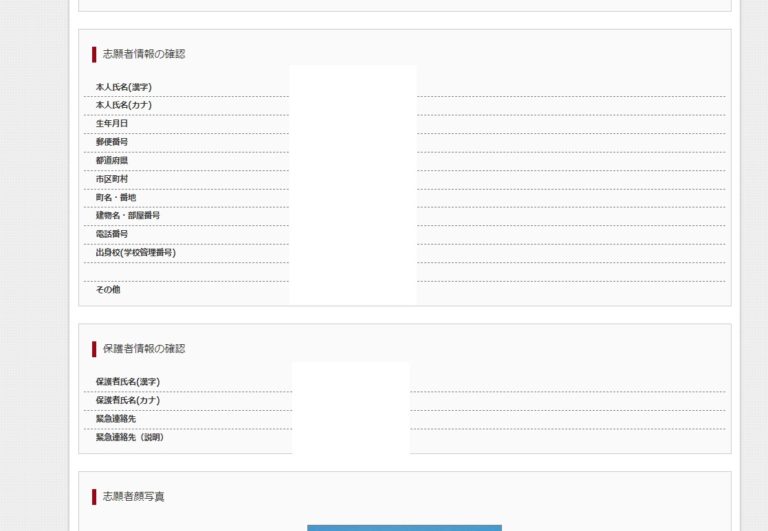The width and height of the screenshot is (768, 531).
Task: Click the 志願者顔写真 section heading
Action: tap(133, 496)
